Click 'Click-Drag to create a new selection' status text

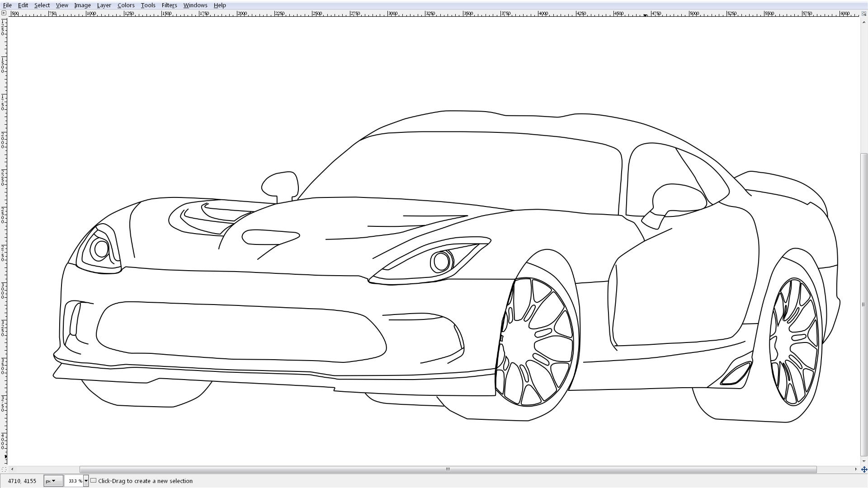pos(145,481)
